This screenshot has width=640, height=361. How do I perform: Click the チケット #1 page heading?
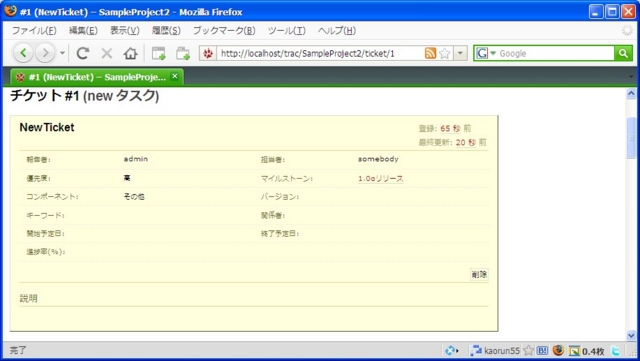[x=84, y=96]
